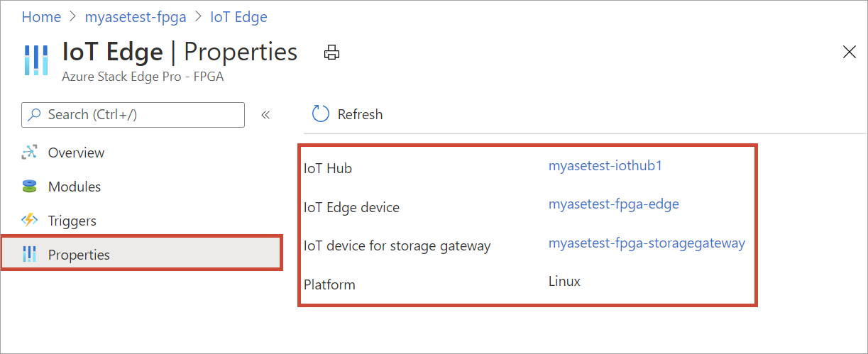Click the Triggers lightning icon
Screen dimensions: 868x354
tap(30, 221)
